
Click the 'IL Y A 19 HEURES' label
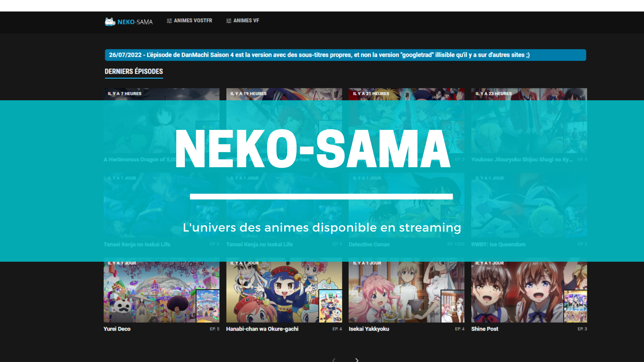[248, 94]
